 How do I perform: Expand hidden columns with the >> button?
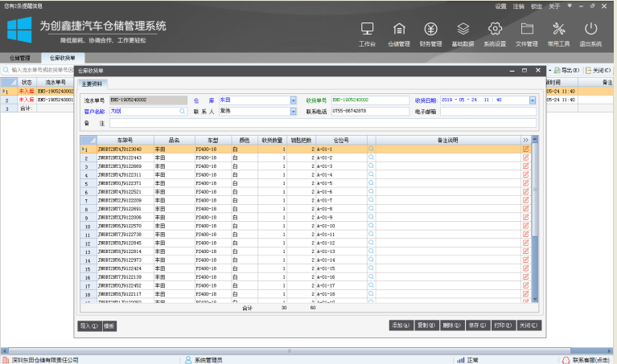click(x=526, y=140)
